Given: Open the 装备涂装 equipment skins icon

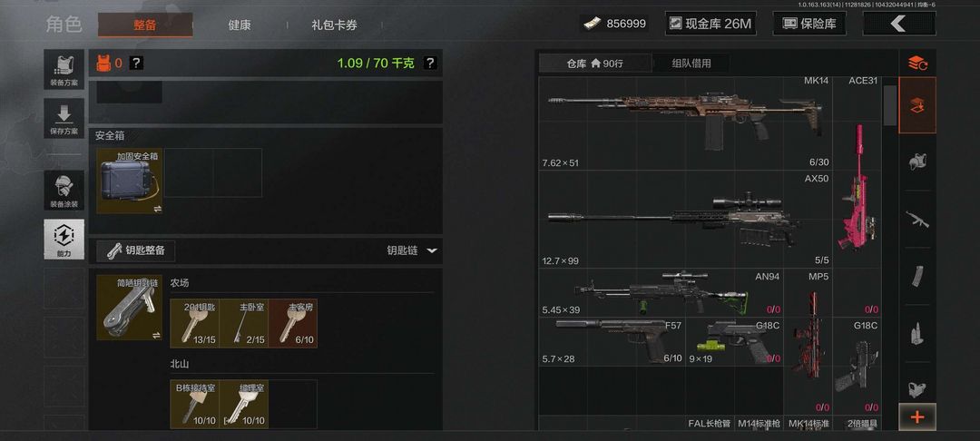Looking at the screenshot, I should click(x=64, y=191).
